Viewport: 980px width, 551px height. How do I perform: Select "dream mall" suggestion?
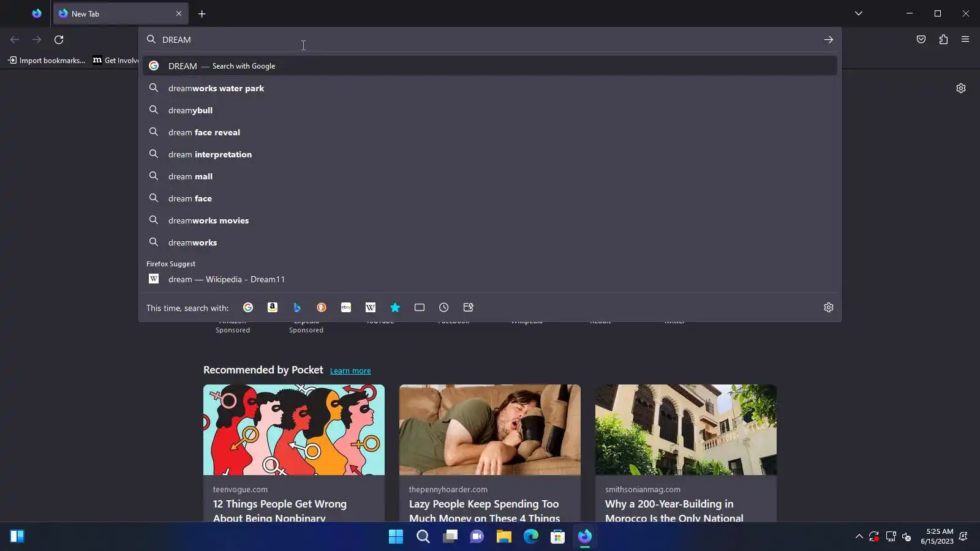[x=490, y=176]
